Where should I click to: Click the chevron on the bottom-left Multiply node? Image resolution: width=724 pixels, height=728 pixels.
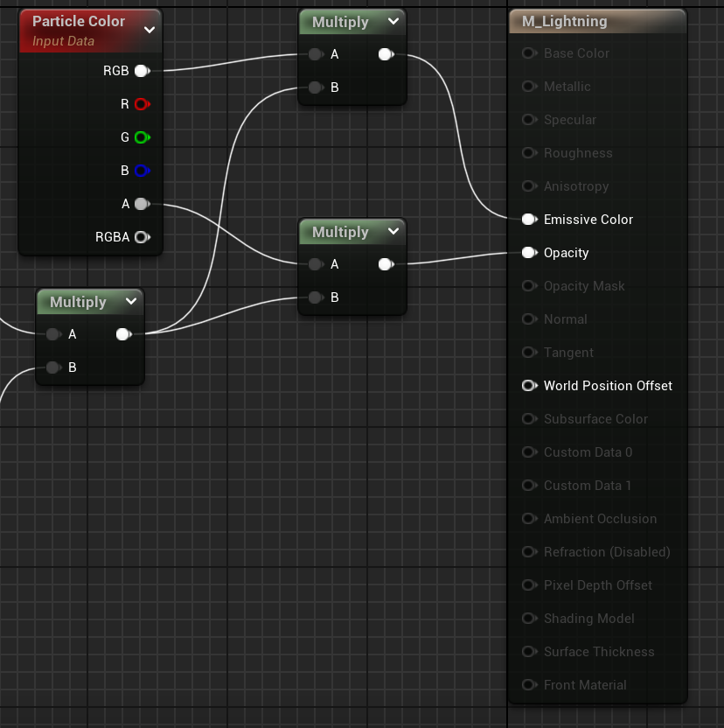[x=131, y=302]
